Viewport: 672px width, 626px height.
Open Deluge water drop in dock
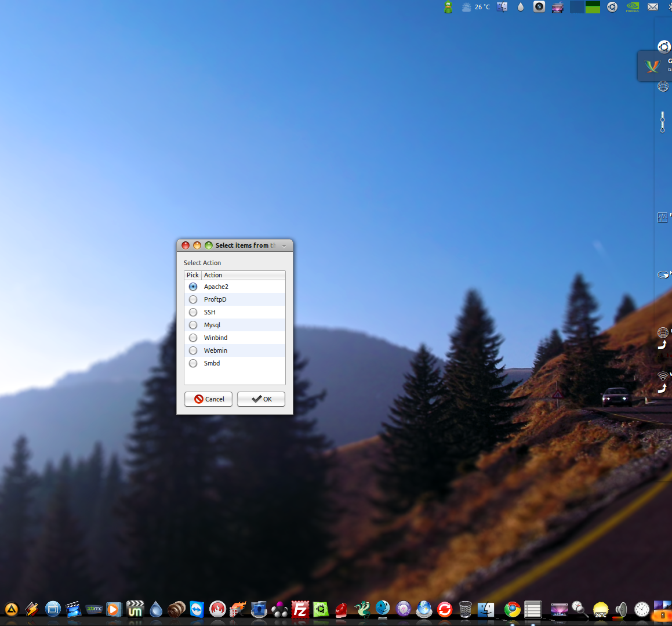156,609
